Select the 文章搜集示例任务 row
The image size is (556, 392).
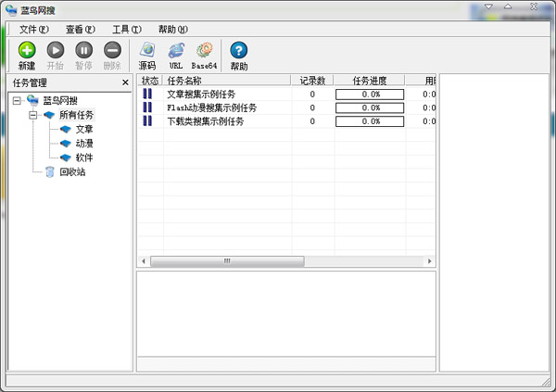click(x=286, y=94)
